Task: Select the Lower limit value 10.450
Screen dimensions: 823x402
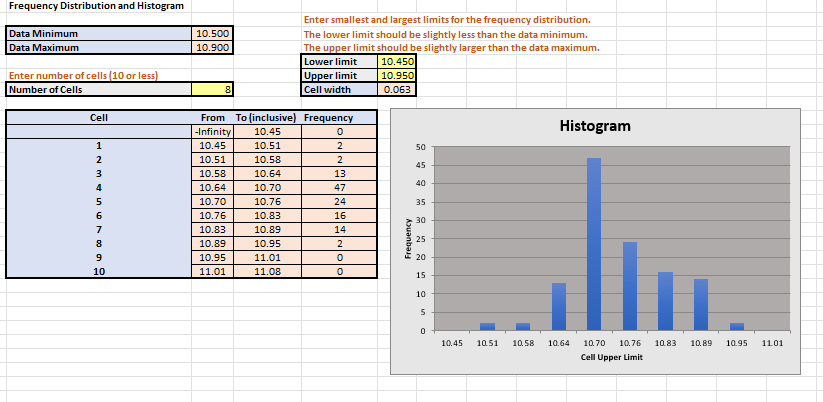Action: (x=397, y=61)
